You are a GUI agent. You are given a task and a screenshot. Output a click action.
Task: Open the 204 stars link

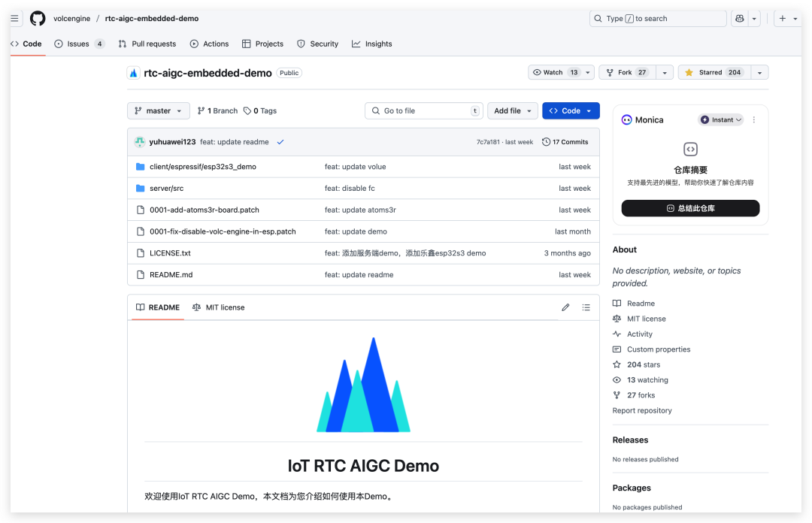tap(643, 364)
